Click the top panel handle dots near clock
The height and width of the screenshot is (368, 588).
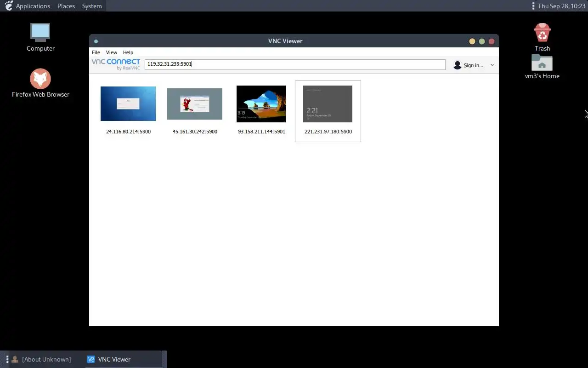pyautogui.click(x=533, y=6)
